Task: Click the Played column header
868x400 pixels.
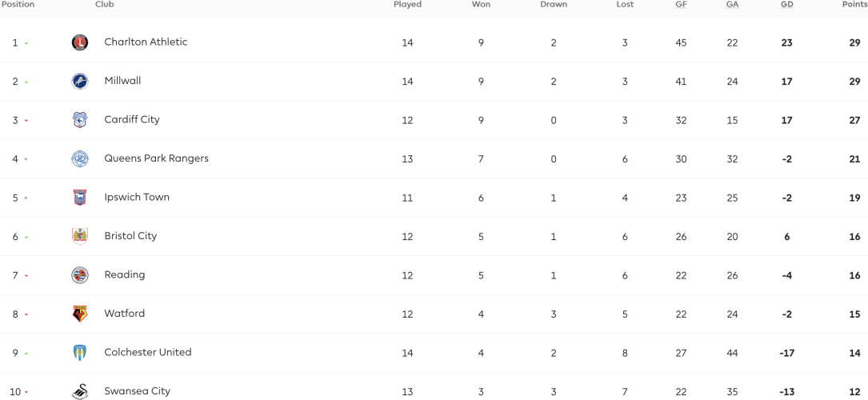Action: point(407,5)
